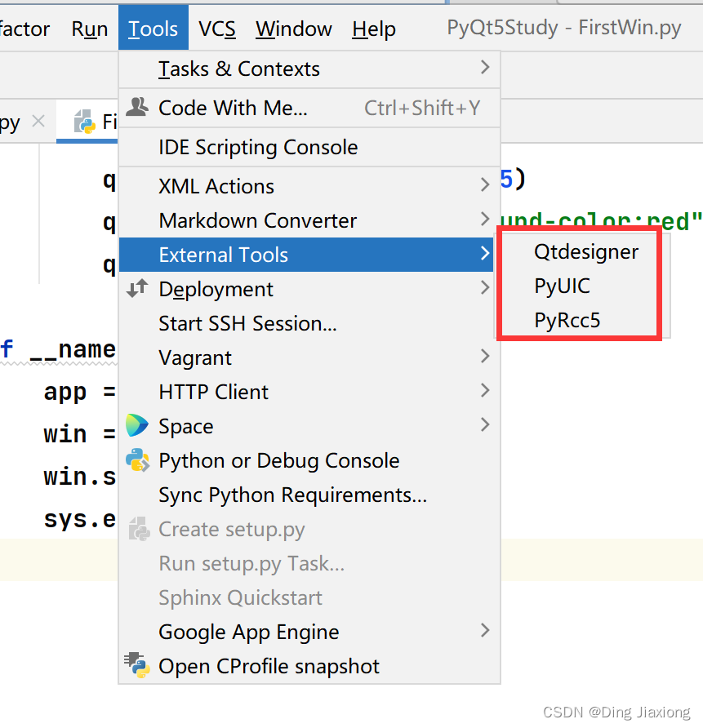Open the Help menu
Screen dimensions: 703x728
pos(374,29)
